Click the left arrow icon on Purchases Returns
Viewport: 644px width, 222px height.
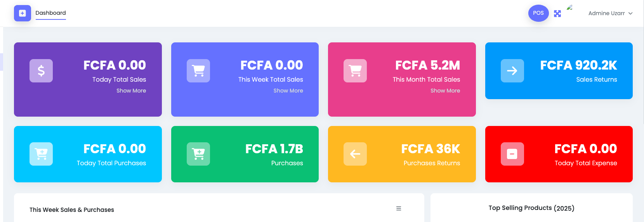pyautogui.click(x=355, y=154)
